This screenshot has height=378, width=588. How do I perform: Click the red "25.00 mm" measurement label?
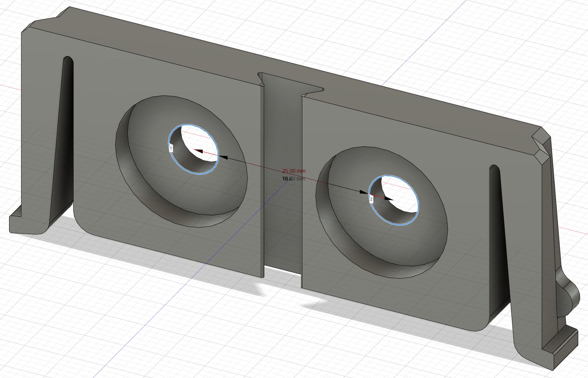click(x=294, y=171)
